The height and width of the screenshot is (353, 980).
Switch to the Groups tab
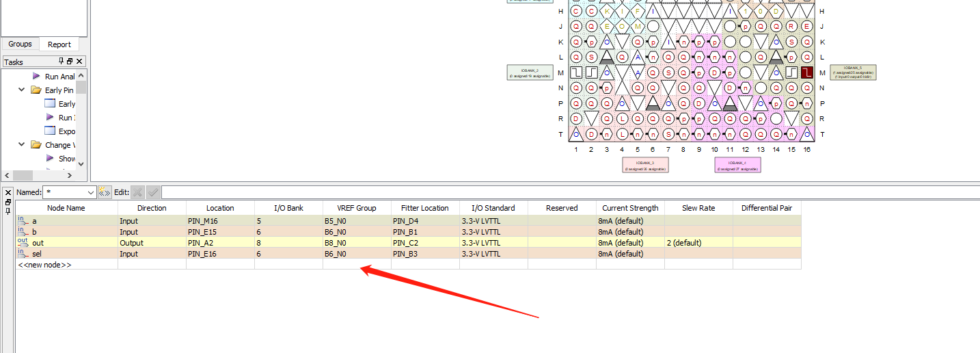tap(20, 44)
